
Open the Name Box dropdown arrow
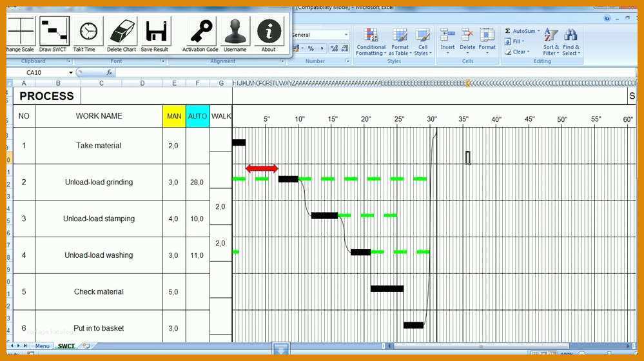pos(71,73)
